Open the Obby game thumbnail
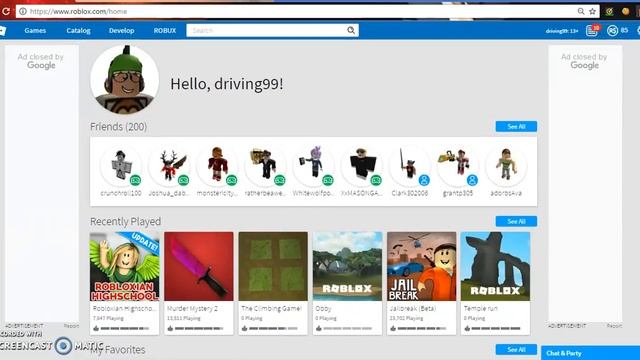640x360 pixels. pyautogui.click(x=347, y=267)
